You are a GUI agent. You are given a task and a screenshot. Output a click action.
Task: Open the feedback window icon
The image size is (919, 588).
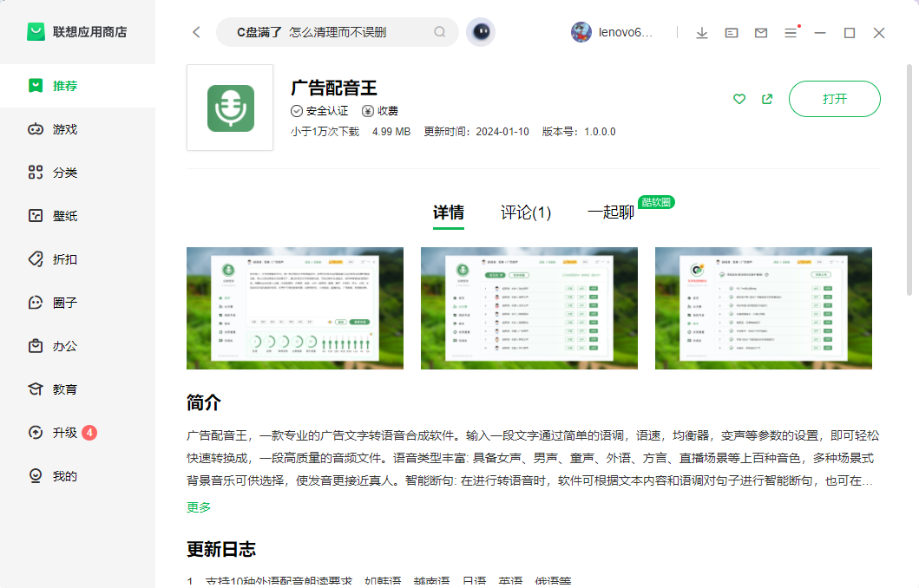(732, 33)
